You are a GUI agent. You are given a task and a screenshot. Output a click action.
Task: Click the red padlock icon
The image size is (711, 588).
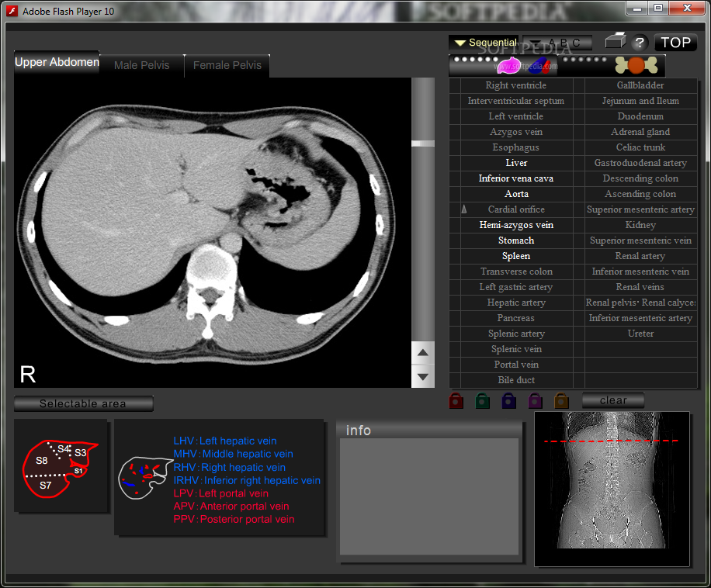pos(456,400)
